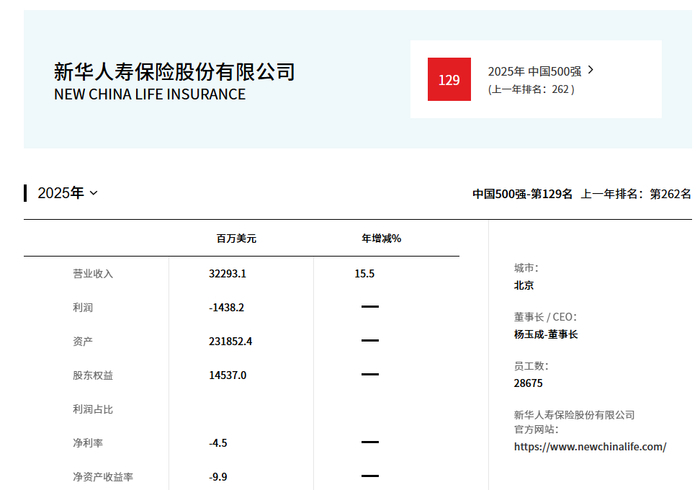Screen dimensions: 700x490
Task: Click the arrow next to 中国500强
Action: [x=591, y=70]
